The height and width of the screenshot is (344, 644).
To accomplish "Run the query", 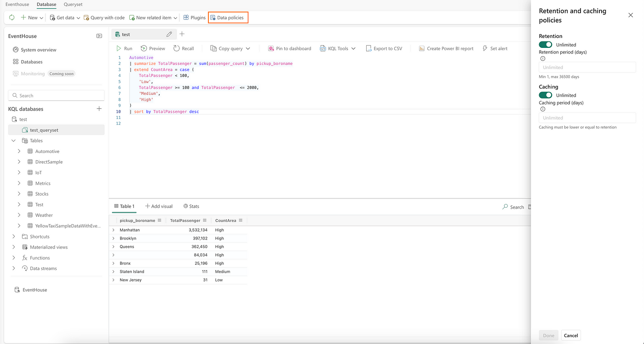I will point(124,48).
